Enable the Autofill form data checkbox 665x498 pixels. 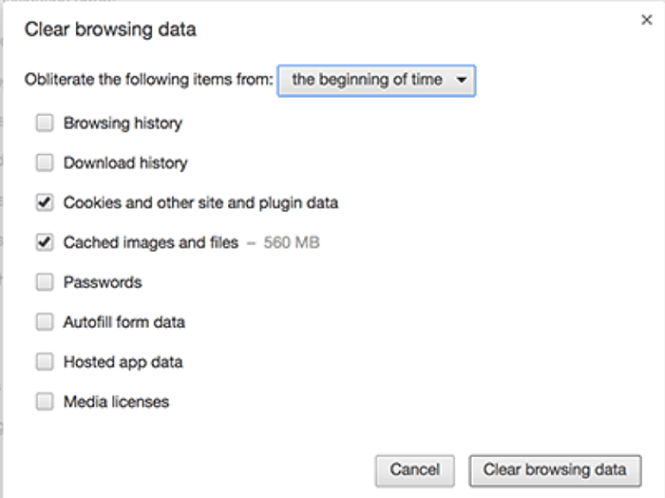tap(44, 322)
